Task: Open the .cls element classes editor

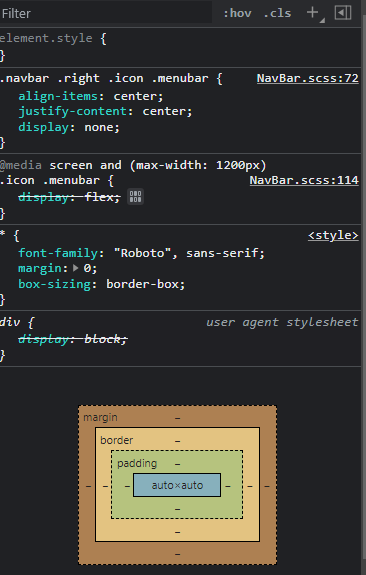Action: [277, 14]
